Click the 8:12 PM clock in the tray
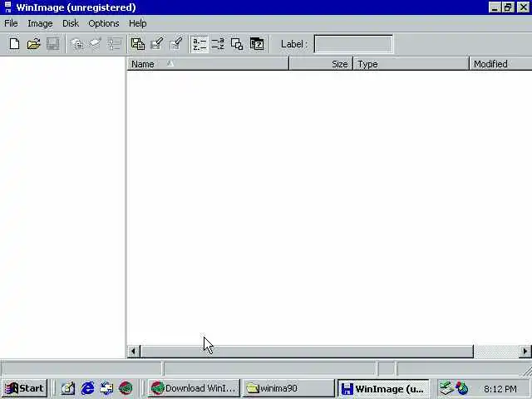The image size is (532, 399). pos(500,388)
